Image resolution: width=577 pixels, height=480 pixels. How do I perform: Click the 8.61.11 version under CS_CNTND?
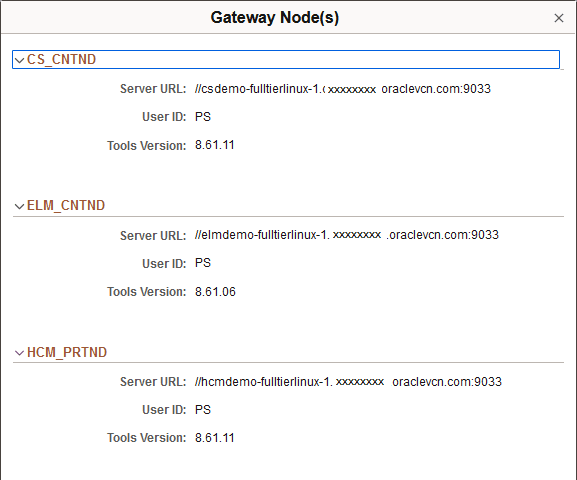pos(215,145)
